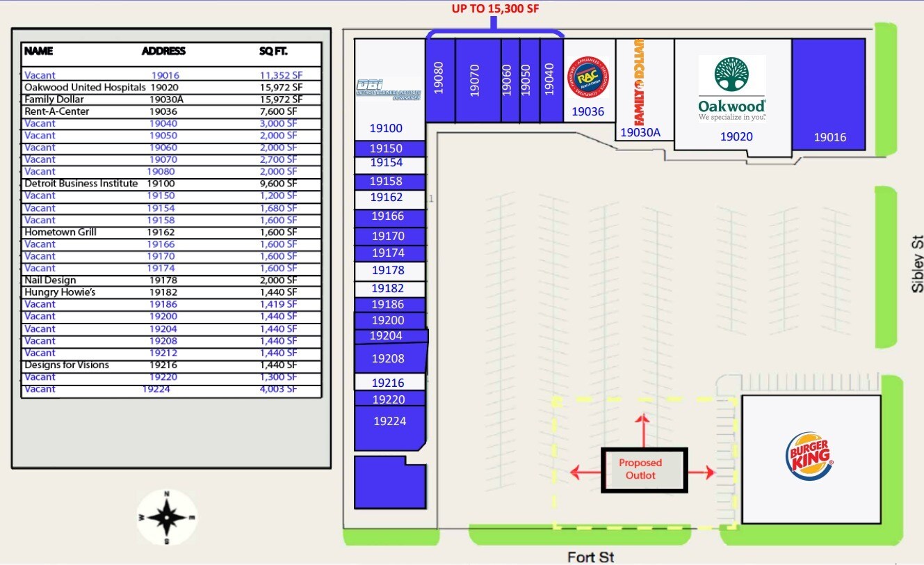Click the 2,700 SF table cell
924x565 pixels.
point(278,159)
